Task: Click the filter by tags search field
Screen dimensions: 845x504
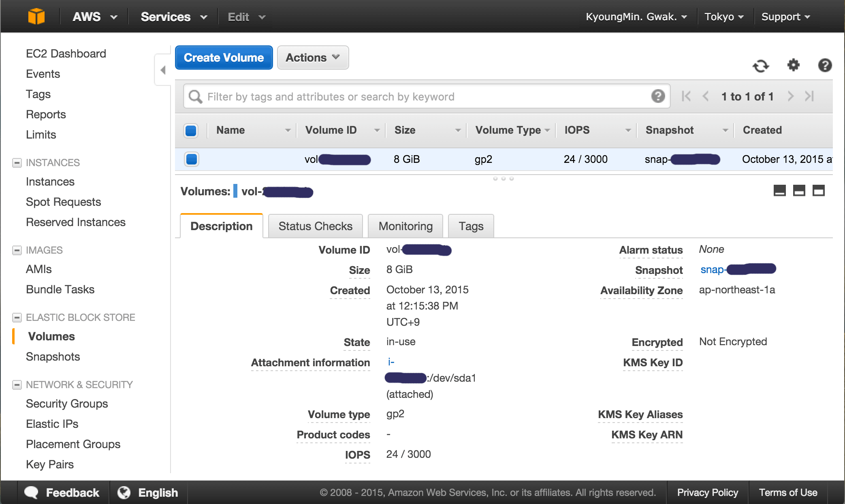Action: tap(427, 96)
